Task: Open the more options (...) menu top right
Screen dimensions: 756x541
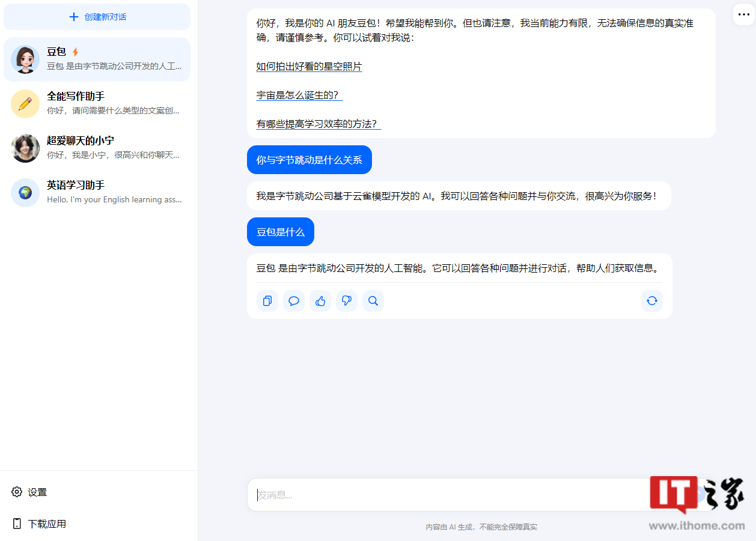Action: click(x=743, y=14)
